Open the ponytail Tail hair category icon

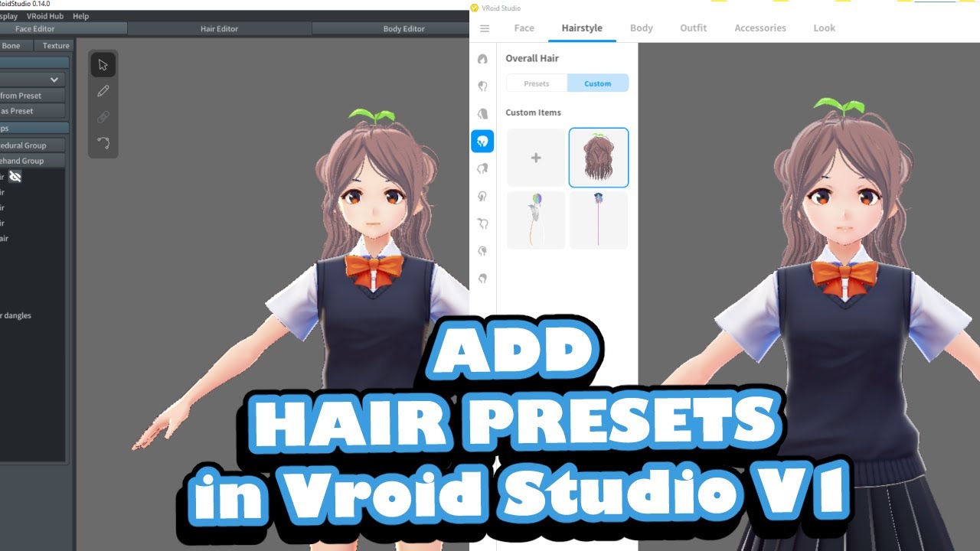(482, 223)
